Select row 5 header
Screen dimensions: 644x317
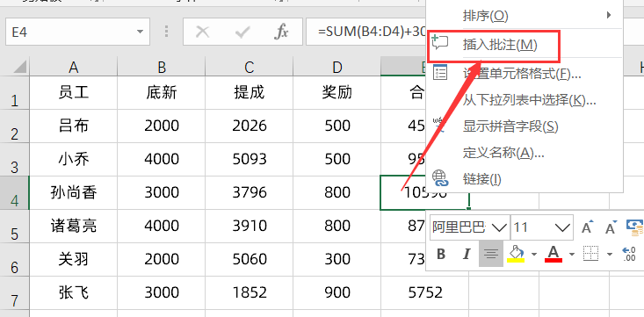coord(15,227)
